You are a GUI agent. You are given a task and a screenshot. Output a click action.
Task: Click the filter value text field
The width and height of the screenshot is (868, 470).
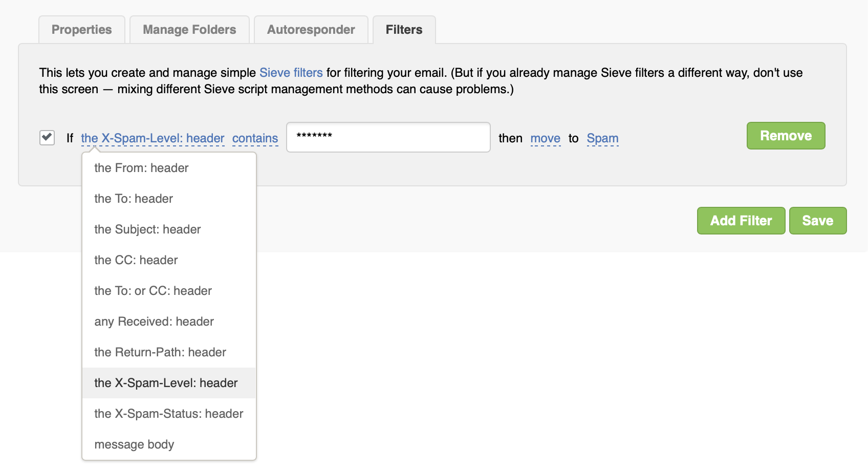click(388, 137)
